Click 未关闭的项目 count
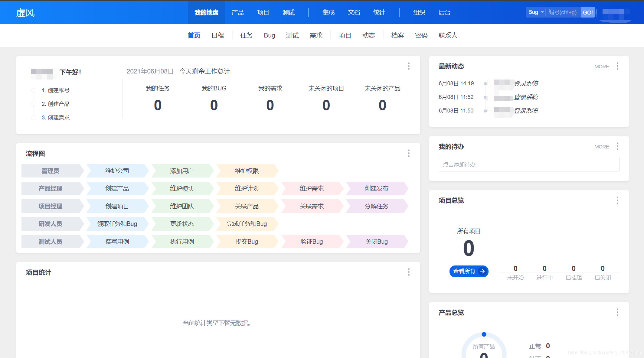The height and width of the screenshot is (358, 644). coord(326,105)
